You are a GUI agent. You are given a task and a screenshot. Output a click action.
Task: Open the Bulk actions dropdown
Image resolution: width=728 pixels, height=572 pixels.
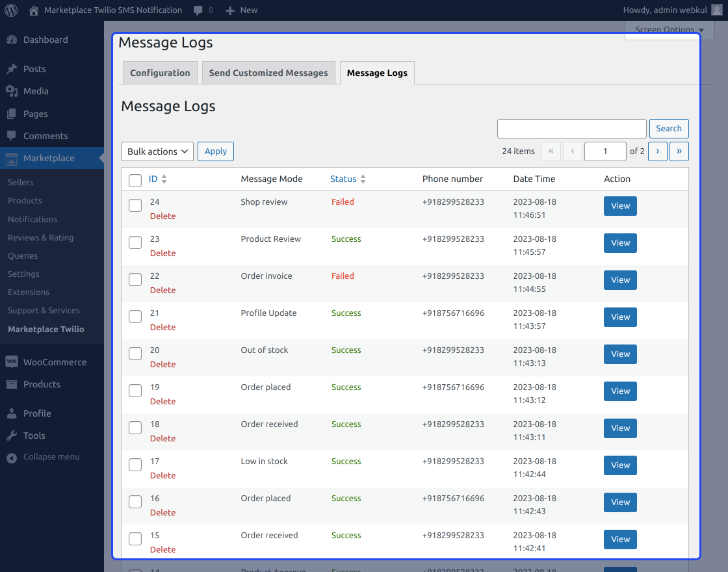pyautogui.click(x=157, y=151)
